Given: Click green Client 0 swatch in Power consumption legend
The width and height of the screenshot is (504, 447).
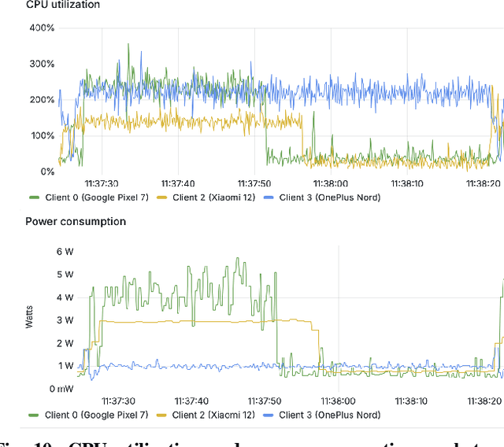Looking at the screenshot, I should click(x=34, y=416).
